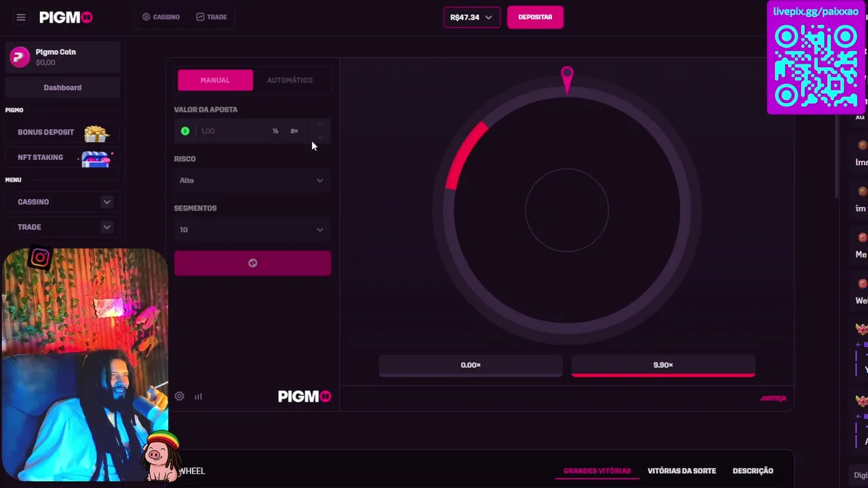Open game settings gear icon
This screenshot has width=868, height=488.
coord(180,396)
